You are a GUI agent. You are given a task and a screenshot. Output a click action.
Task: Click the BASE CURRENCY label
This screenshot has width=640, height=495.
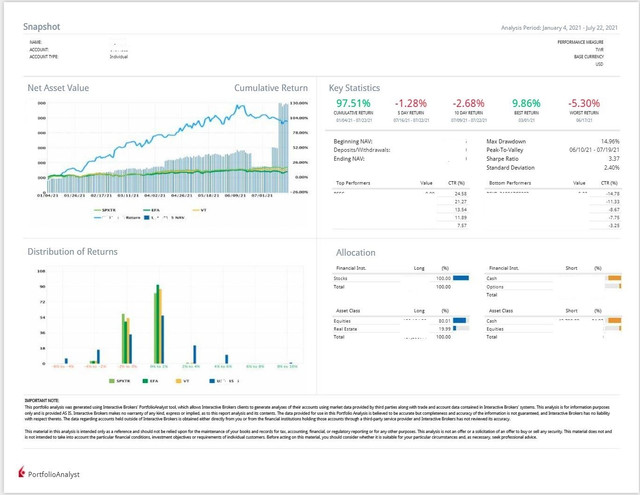pos(589,57)
